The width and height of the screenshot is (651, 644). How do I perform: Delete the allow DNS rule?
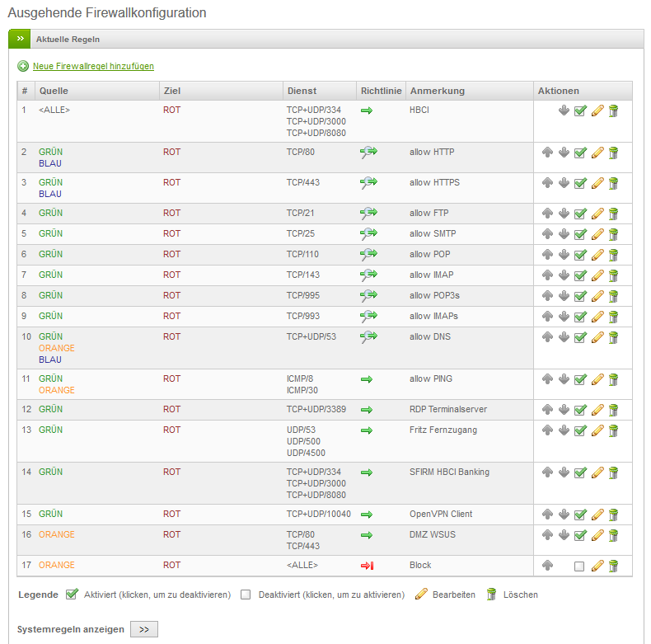(x=613, y=337)
